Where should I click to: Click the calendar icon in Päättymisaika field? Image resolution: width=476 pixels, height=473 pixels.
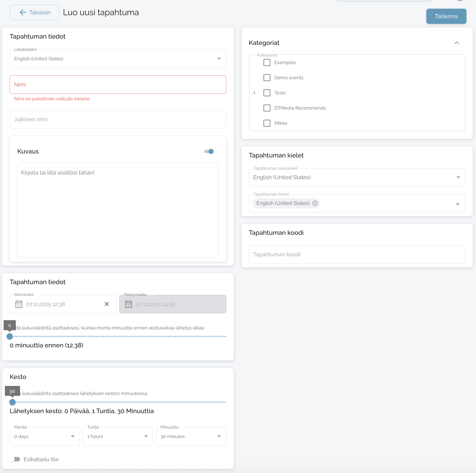click(x=128, y=304)
